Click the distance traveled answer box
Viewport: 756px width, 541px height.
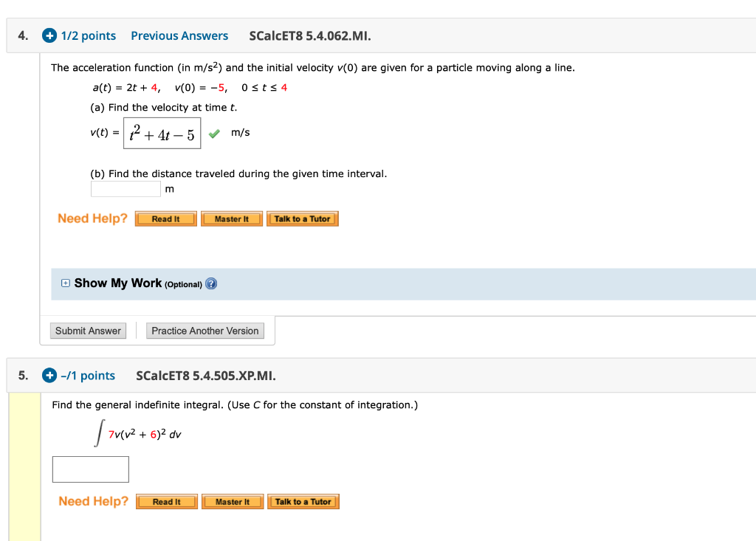coord(126,188)
